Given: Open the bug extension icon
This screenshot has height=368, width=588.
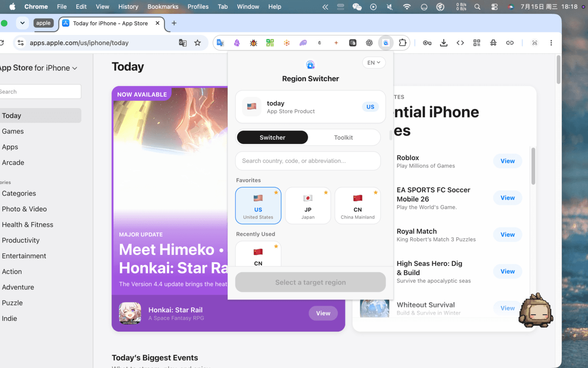Looking at the screenshot, I should pyautogui.click(x=254, y=43).
